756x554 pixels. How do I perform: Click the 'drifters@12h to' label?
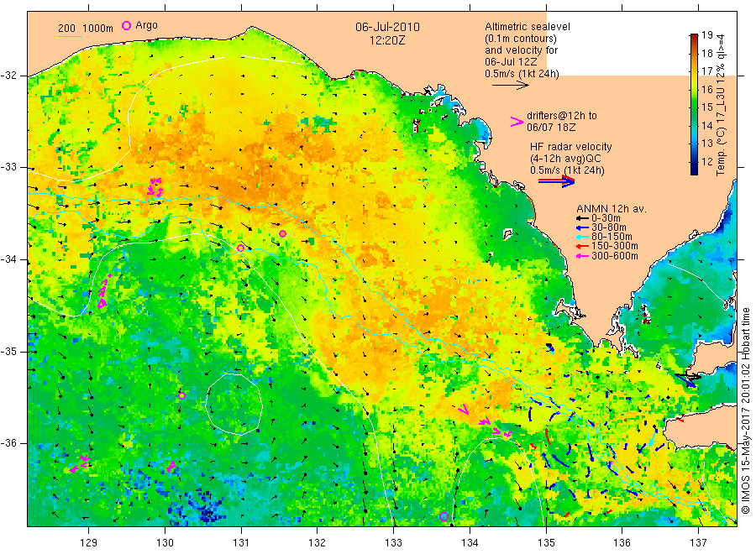[562, 116]
